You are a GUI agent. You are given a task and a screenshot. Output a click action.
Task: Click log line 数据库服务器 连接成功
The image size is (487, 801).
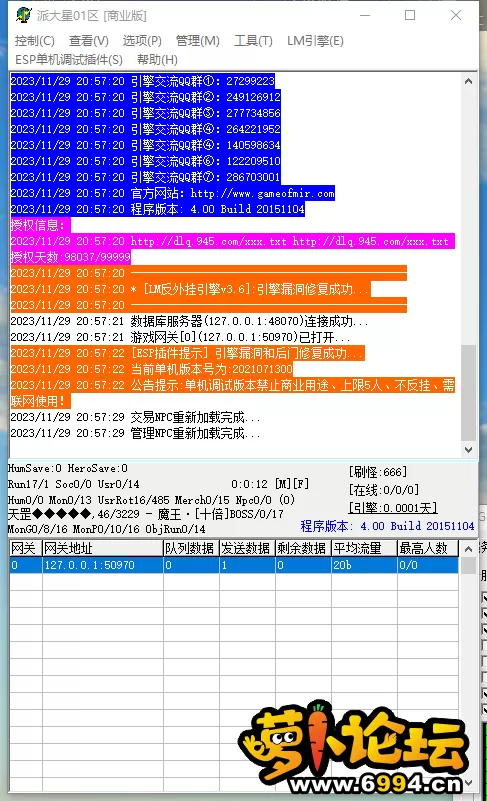[189, 321]
